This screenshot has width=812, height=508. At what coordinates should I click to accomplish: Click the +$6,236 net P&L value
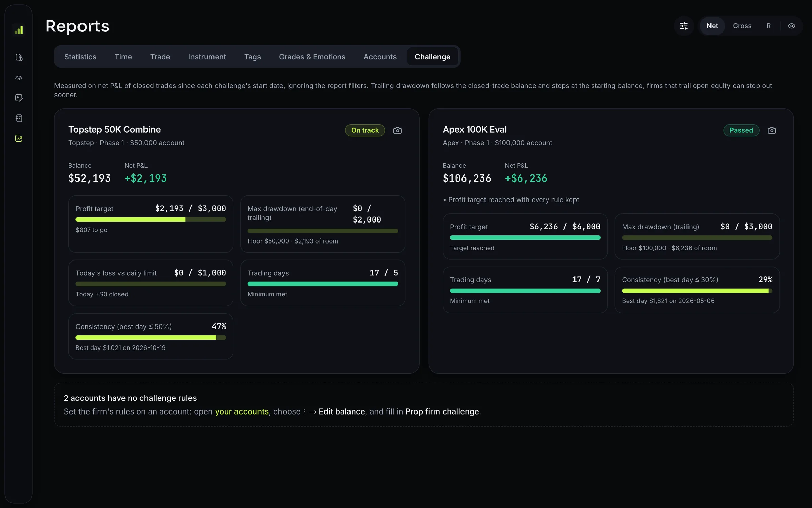526,178
